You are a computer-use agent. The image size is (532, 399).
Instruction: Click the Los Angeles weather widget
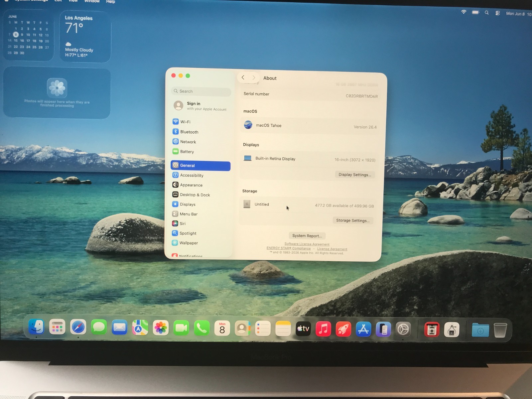(85, 37)
